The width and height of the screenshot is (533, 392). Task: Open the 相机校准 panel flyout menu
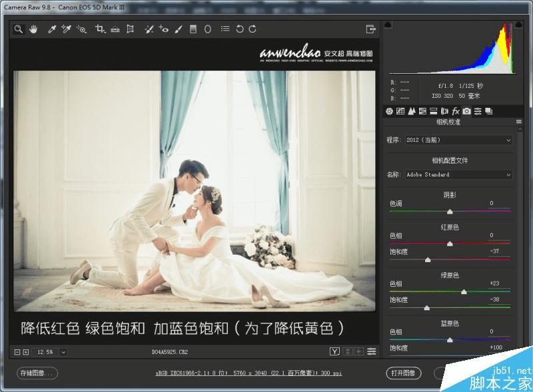(x=519, y=122)
